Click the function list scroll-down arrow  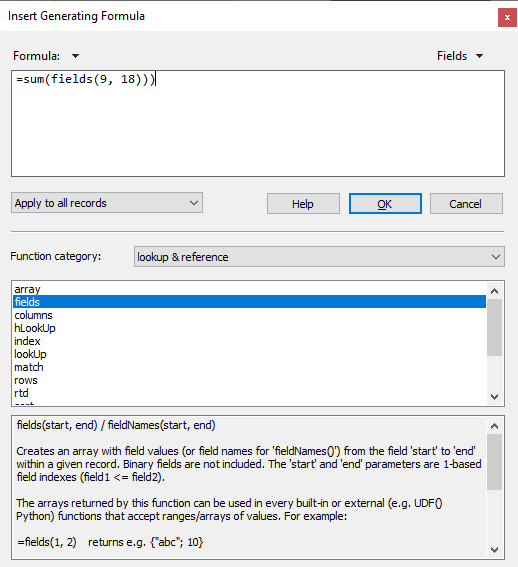(x=494, y=397)
